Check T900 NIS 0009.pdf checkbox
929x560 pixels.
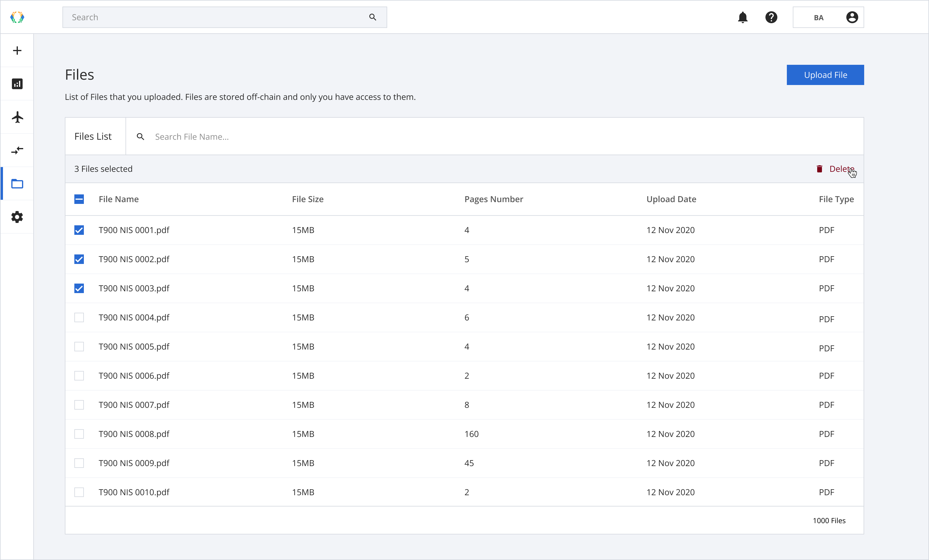[79, 463]
